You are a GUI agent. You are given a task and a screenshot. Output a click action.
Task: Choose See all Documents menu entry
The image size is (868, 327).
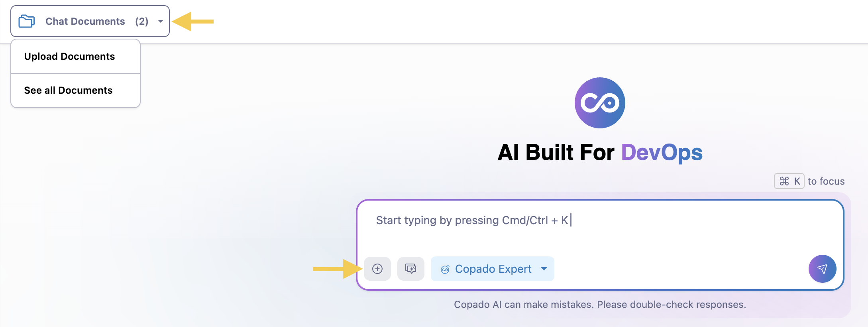(68, 91)
